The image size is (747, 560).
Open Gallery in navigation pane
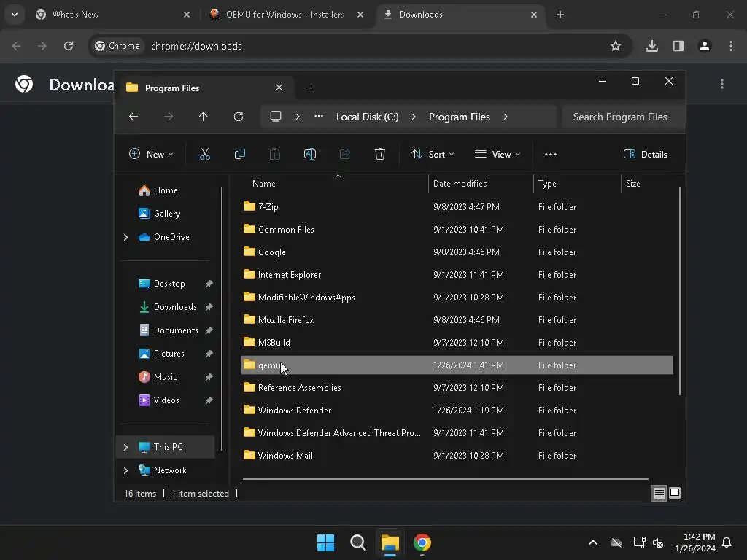[166, 214]
